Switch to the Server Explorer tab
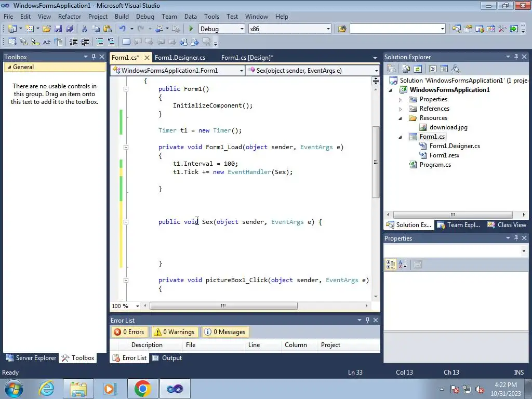The image size is (532, 399). point(31,358)
